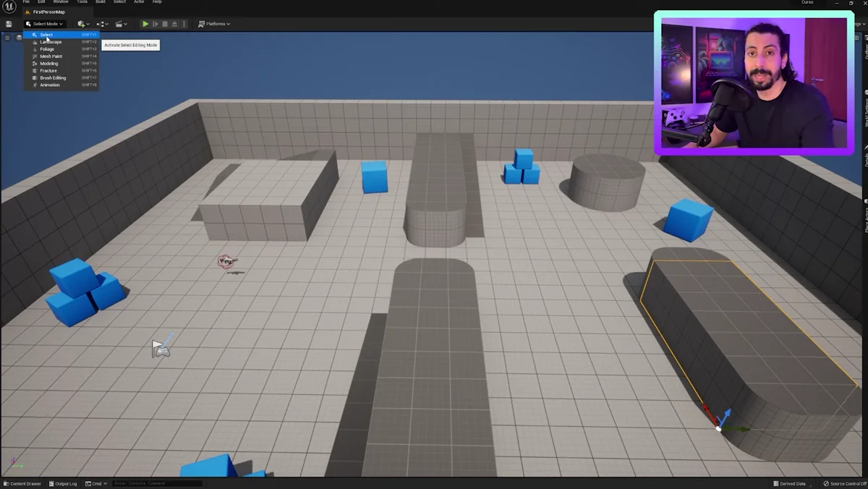Click the Landscape mode mountain icon

34,42
